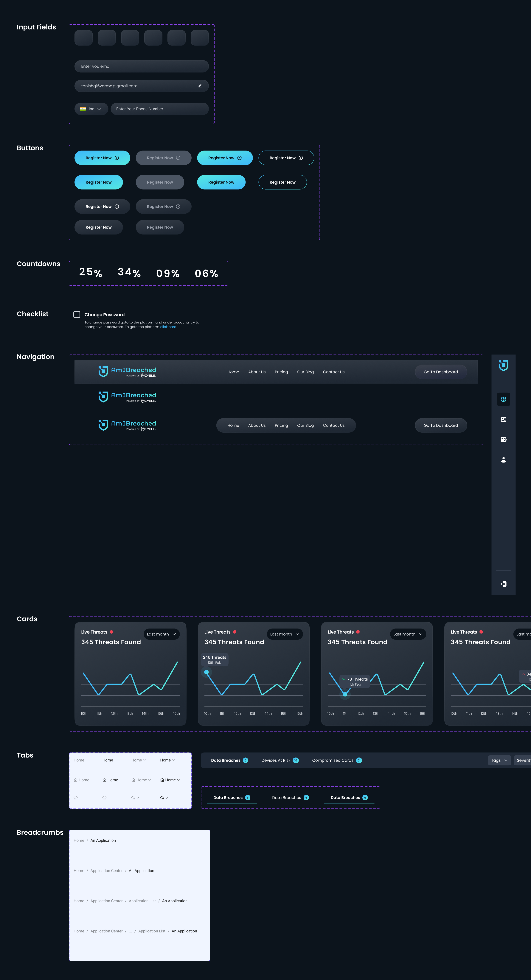This screenshot has width=531, height=980.
Task: Click the 06% countdown value
Action: [207, 273]
